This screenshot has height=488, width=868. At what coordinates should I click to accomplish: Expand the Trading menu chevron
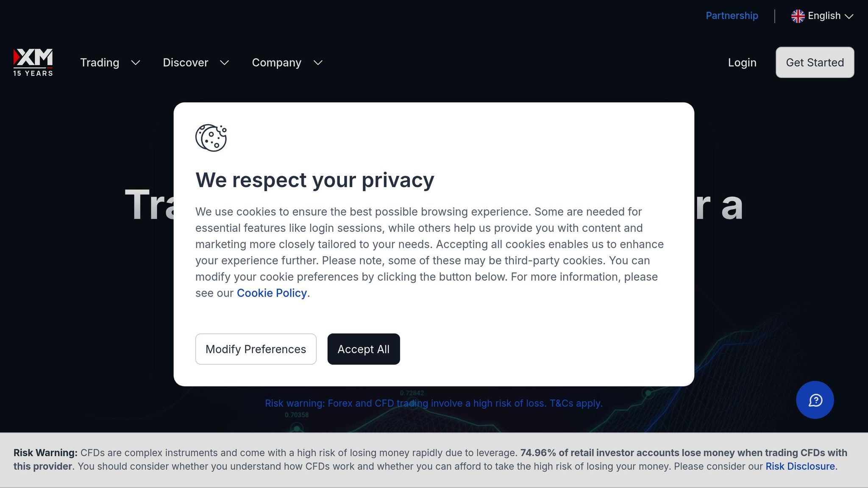136,63
